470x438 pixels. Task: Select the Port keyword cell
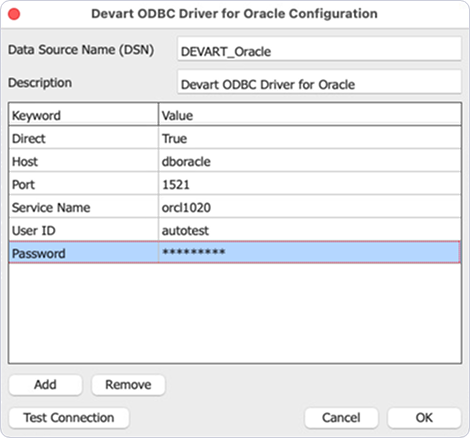click(x=83, y=184)
